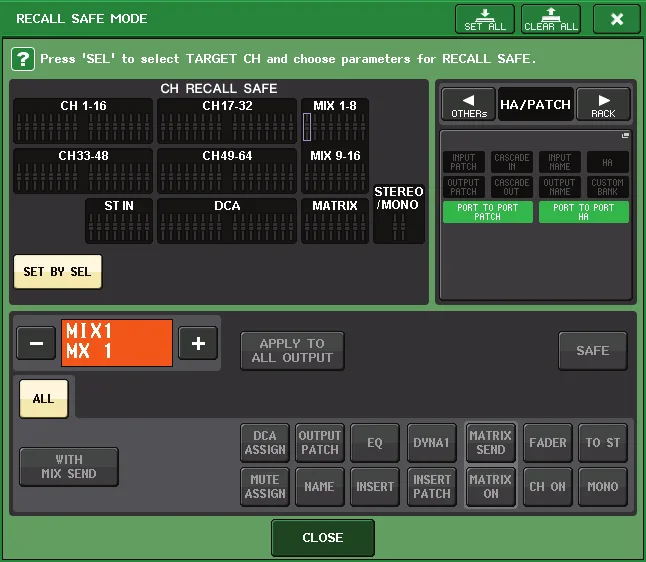Select the CH49-64 channel block

click(x=227, y=171)
